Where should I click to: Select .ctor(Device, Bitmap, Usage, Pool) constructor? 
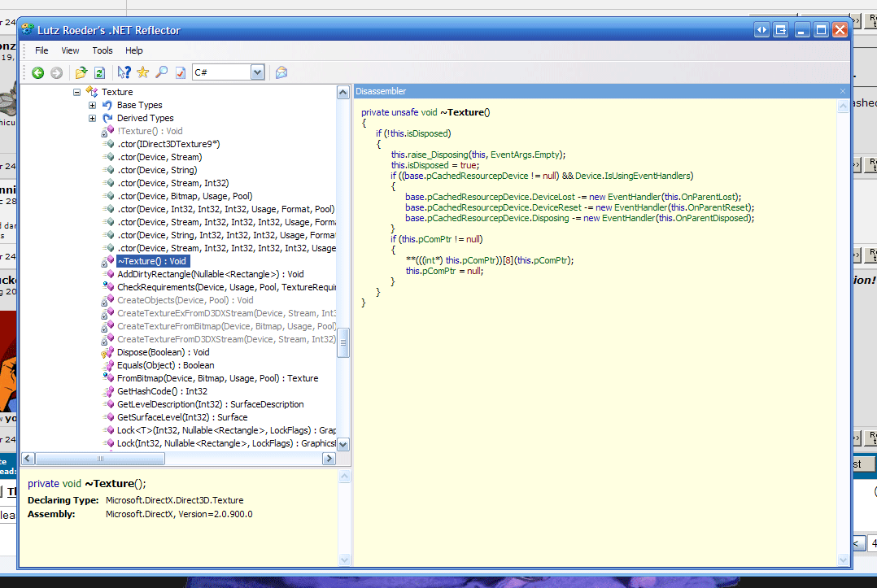(x=185, y=196)
